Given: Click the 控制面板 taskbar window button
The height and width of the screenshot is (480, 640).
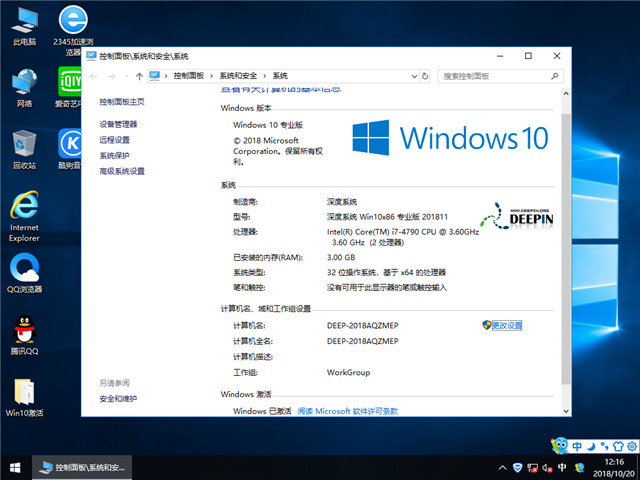Looking at the screenshot, I should [x=82, y=468].
